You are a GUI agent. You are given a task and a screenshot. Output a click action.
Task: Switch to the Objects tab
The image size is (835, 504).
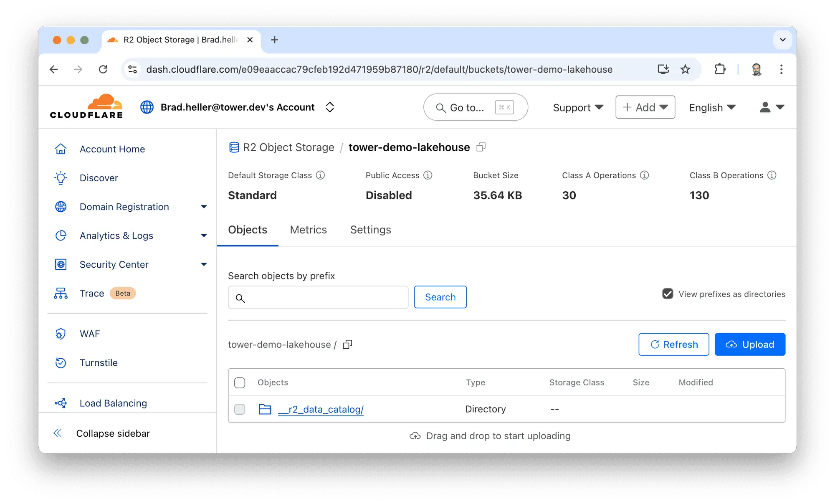248,230
